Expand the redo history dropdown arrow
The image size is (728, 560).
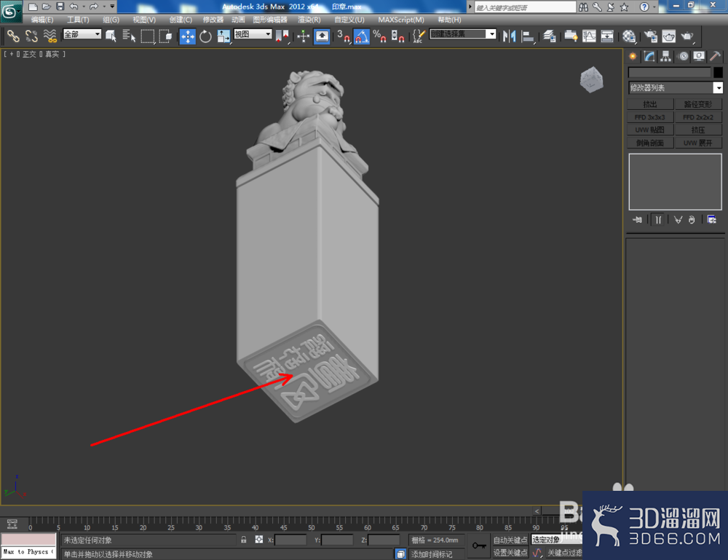(x=104, y=7)
